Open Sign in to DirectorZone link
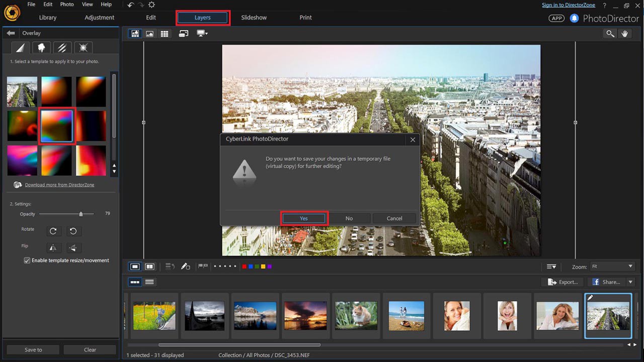This screenshot has height=362, width=644. click(569, 5)
